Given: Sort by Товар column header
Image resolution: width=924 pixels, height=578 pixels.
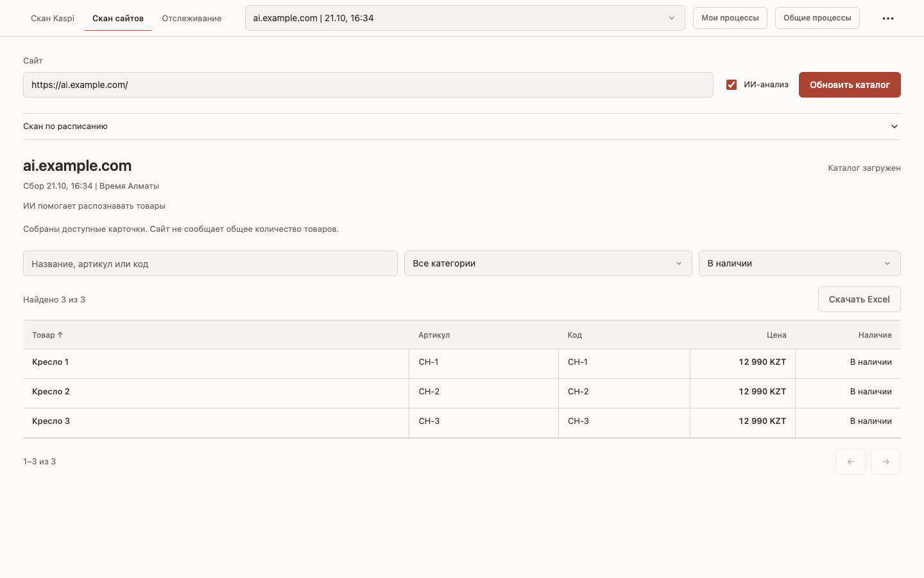Looking at the screenshot, I should [47, 335].
